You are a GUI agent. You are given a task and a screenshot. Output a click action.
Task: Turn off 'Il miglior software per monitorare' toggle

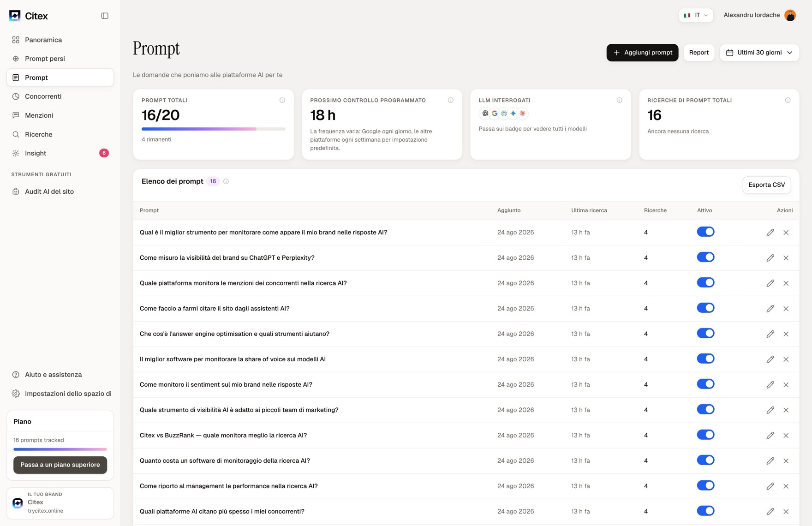pyautogui.click(x=705, y=359)
